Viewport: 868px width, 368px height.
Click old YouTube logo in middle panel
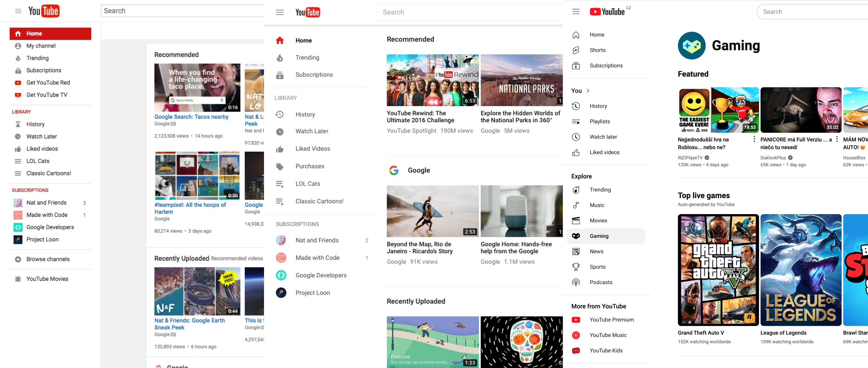(x=307, y=12)
